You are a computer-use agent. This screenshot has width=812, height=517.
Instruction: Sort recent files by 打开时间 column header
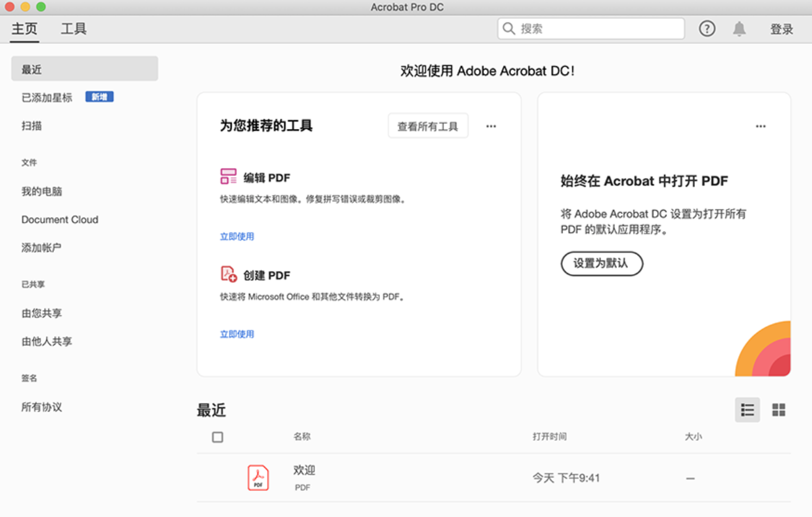pyautogui.click(x=549, y=436)
